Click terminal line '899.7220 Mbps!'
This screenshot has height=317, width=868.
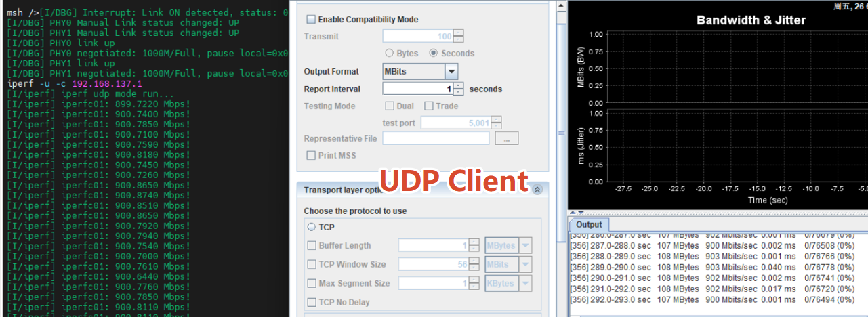[x=98, y=104]
